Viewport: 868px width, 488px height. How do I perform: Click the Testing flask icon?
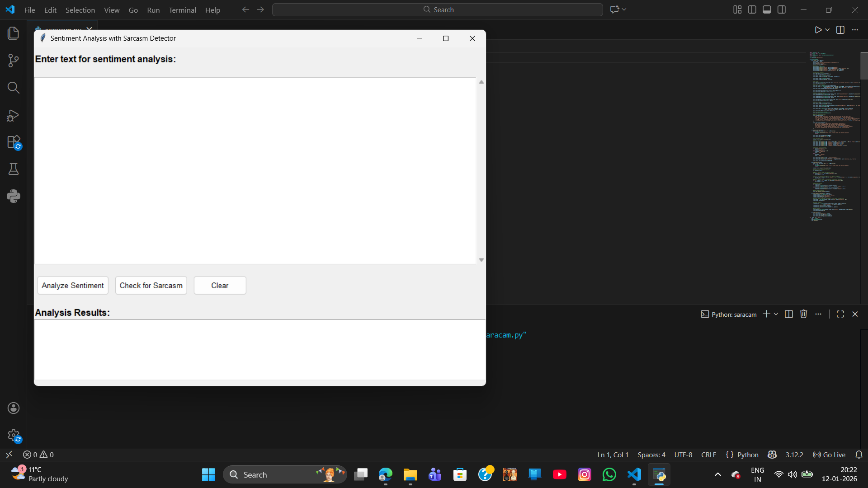click(x=13, y=169)
